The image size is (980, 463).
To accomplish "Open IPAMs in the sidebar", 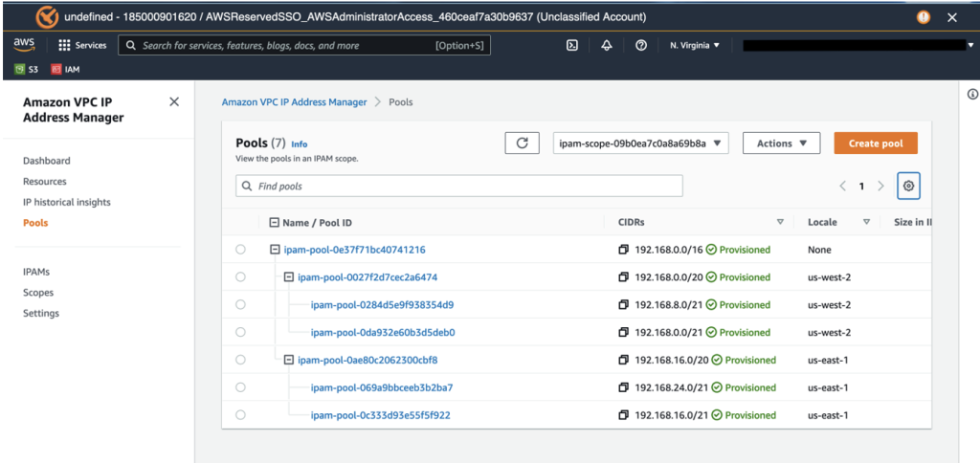I will coord(36,272).
